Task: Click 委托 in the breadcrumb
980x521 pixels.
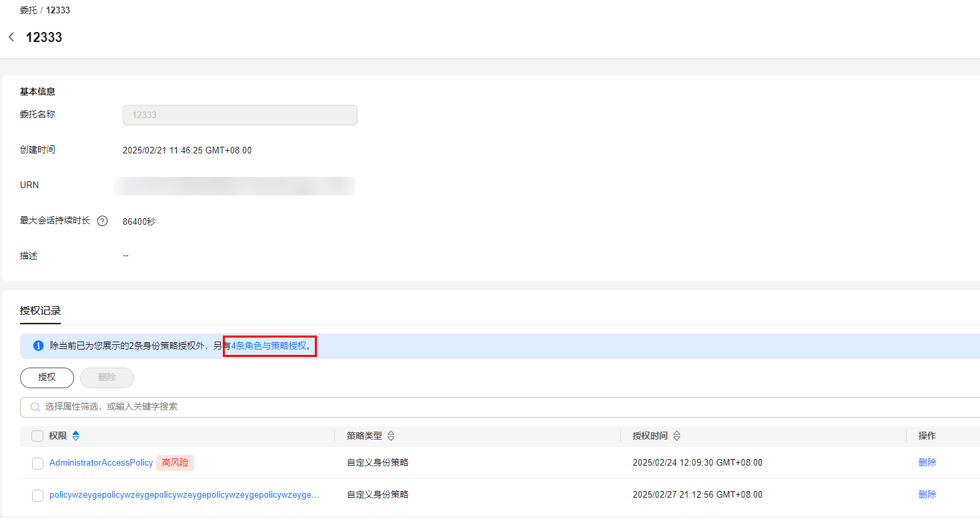Action: point(29,10)
